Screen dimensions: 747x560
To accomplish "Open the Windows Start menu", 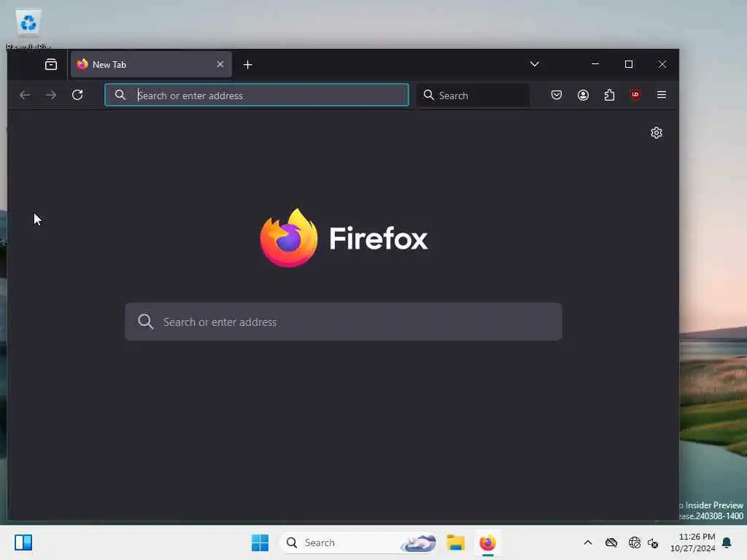I will tap(260, 542).
